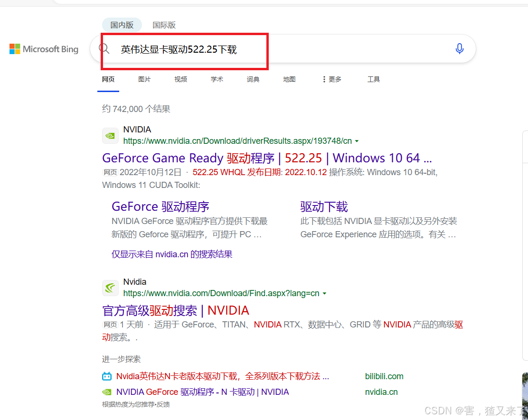Select the 视频 tab
This screenshot has width=528, height=420.
(x=181, y=79)
